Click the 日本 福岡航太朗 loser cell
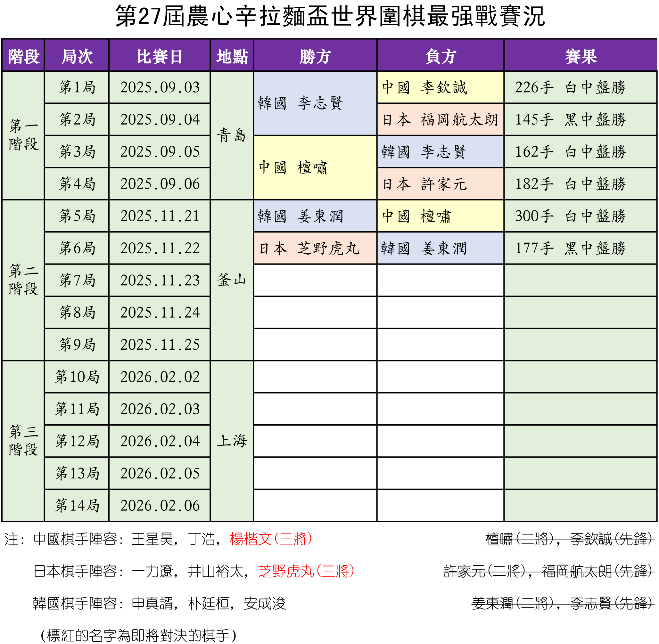The height and width of the screenshot is (644, 659). 441,119
